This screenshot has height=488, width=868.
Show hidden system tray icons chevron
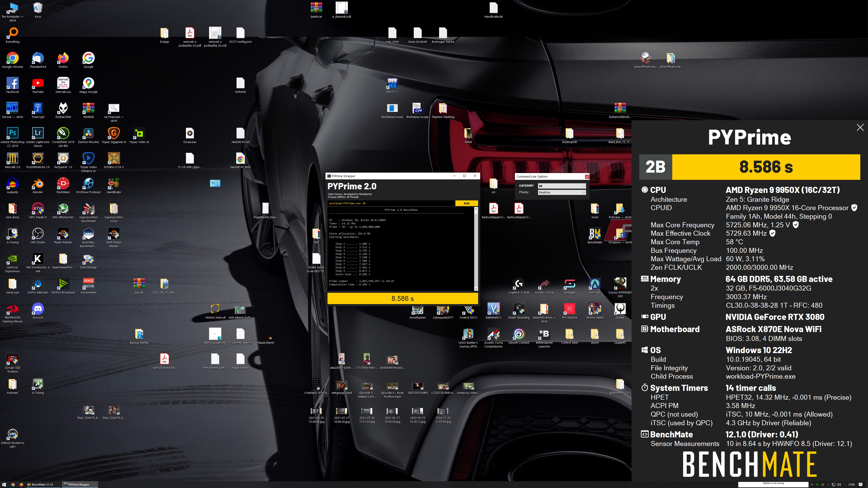click(x=812, y=485)
